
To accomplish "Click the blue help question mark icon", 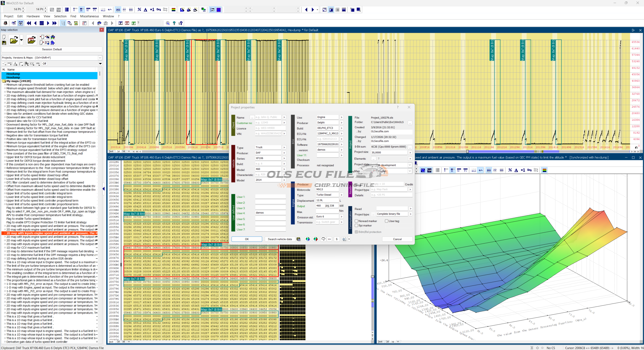I will pos(174,23).
